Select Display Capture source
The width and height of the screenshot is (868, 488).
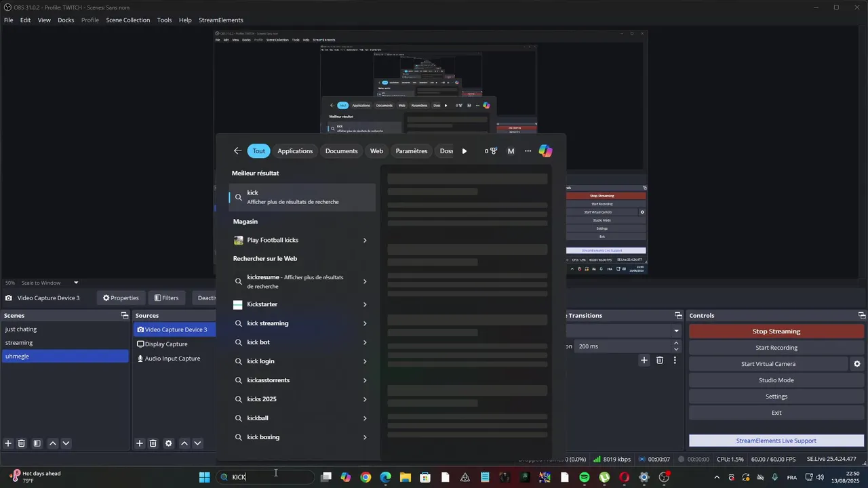(174, 344)
